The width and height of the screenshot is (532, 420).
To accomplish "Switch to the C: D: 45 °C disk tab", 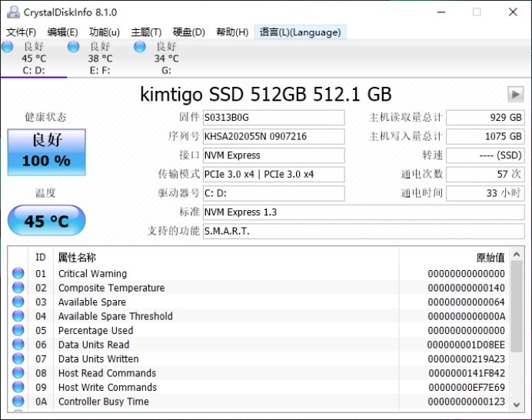I will (x=34, y=58).
